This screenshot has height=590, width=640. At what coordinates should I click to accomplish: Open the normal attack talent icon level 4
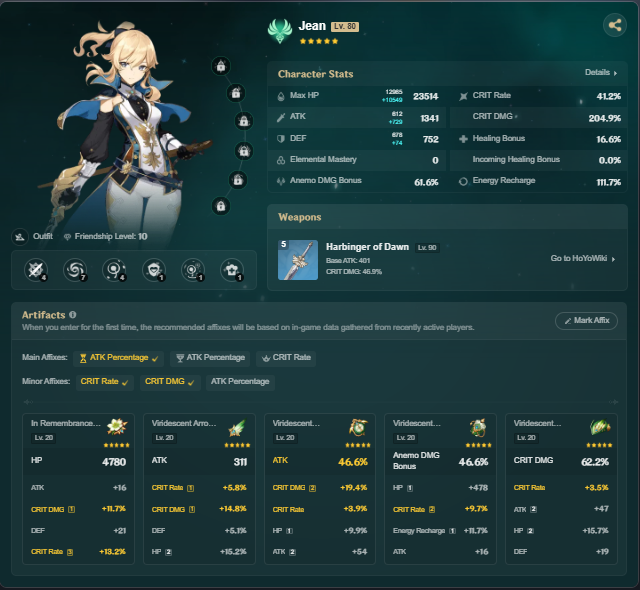(36, 270)
